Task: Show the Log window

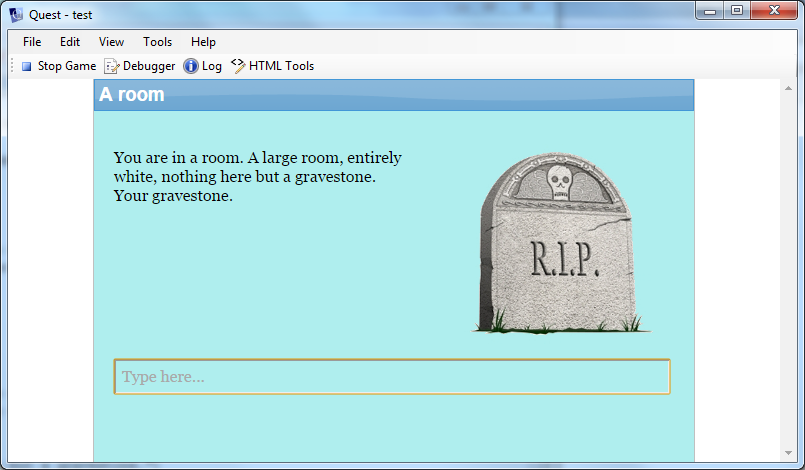Action: coord(202,66)
